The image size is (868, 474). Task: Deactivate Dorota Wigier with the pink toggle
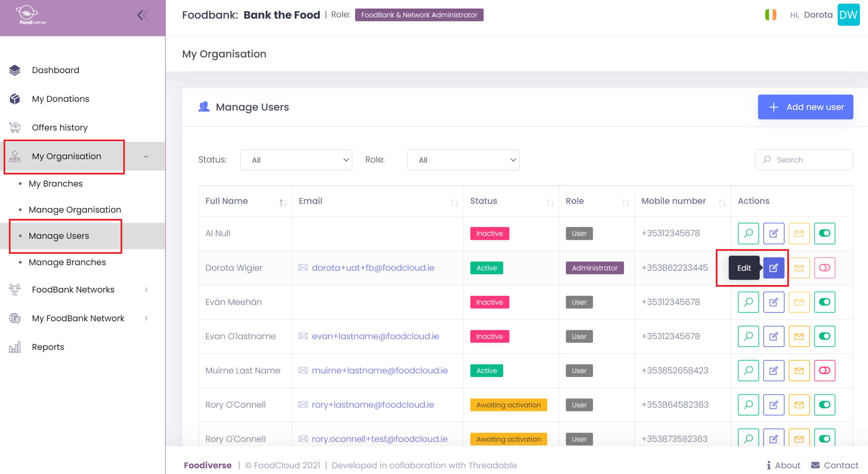(824, 268)
